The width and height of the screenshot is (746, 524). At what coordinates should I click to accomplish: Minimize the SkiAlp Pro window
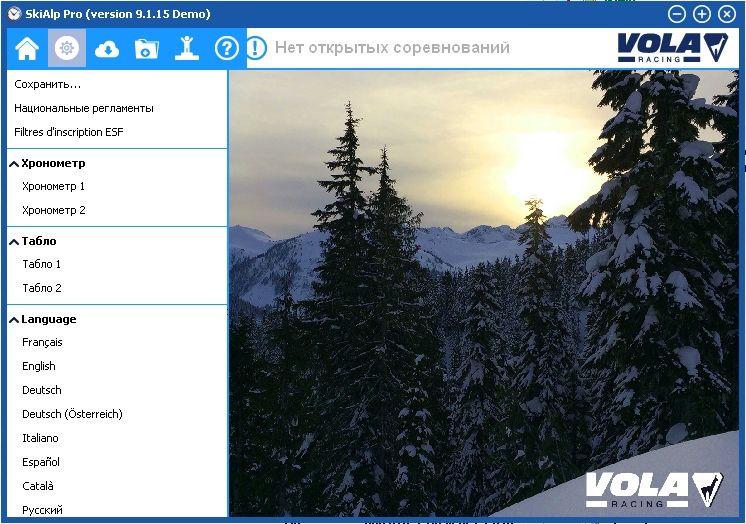tap(677, 14)
